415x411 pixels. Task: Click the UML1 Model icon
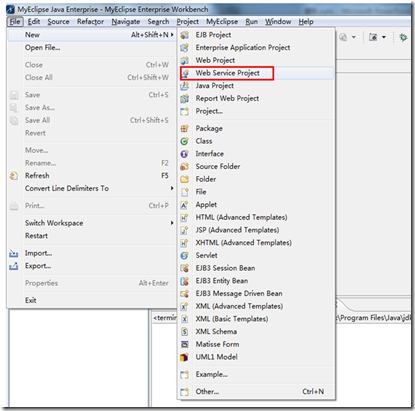[x=184, y=357]
